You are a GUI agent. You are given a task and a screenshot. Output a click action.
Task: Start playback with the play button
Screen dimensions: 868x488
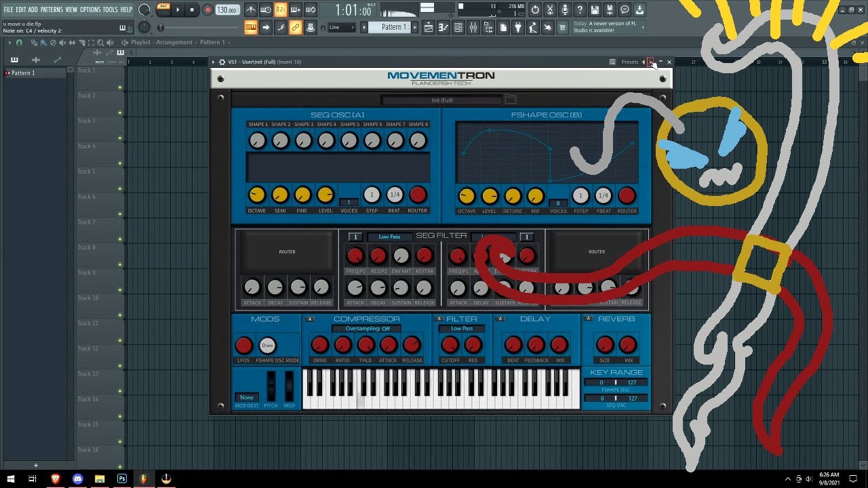(178, 10)
